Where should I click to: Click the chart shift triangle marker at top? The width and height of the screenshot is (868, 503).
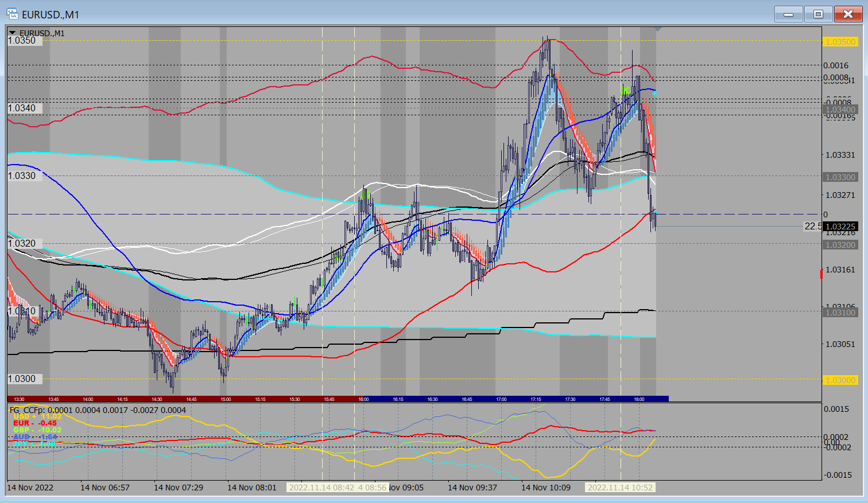coord(658,29)
